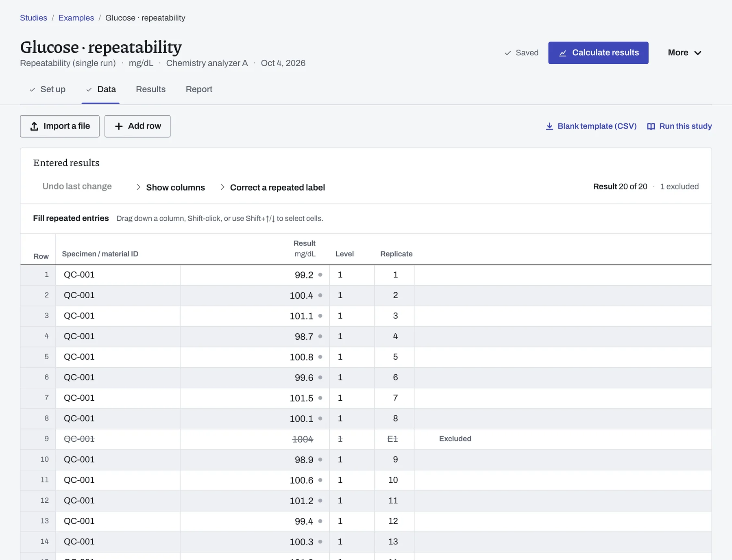This screenshot has height=560, width=732.
Task: Select row number 12
Action: point(38,501)
